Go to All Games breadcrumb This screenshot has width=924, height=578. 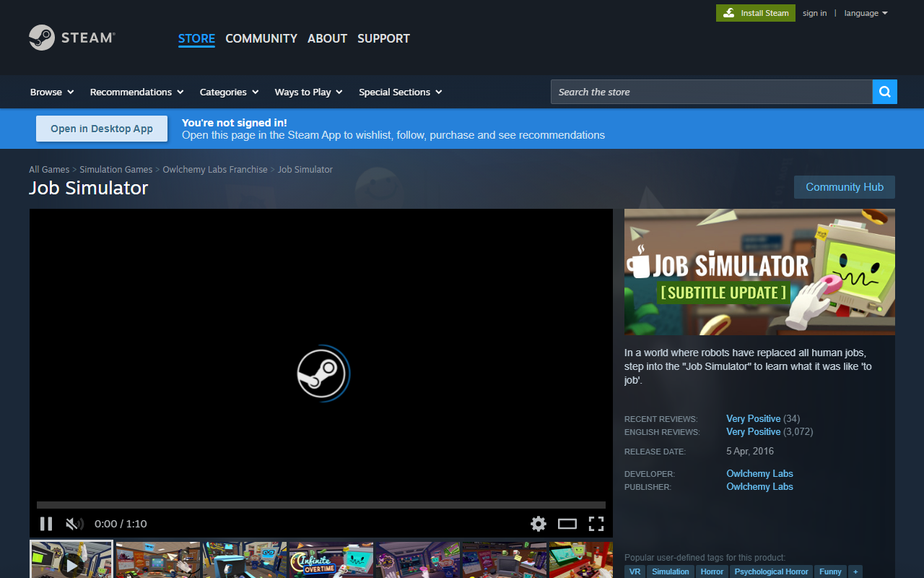(49, 169)
